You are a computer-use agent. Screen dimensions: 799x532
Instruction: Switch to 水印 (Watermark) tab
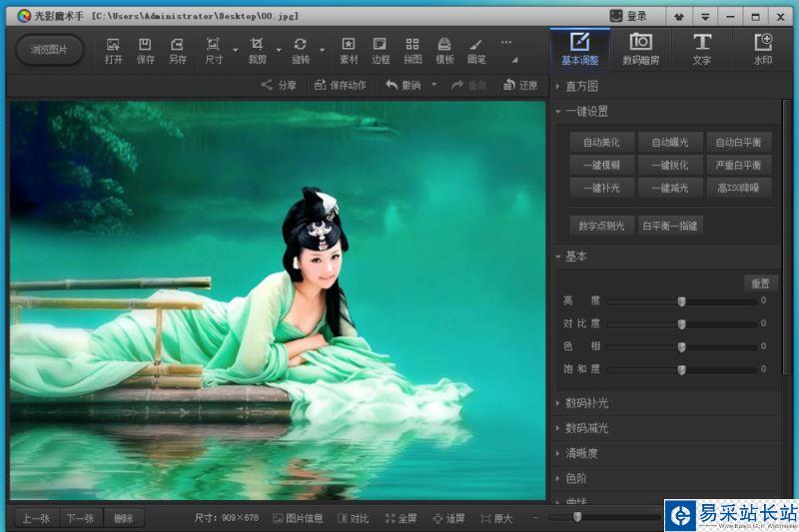point(763,49)
